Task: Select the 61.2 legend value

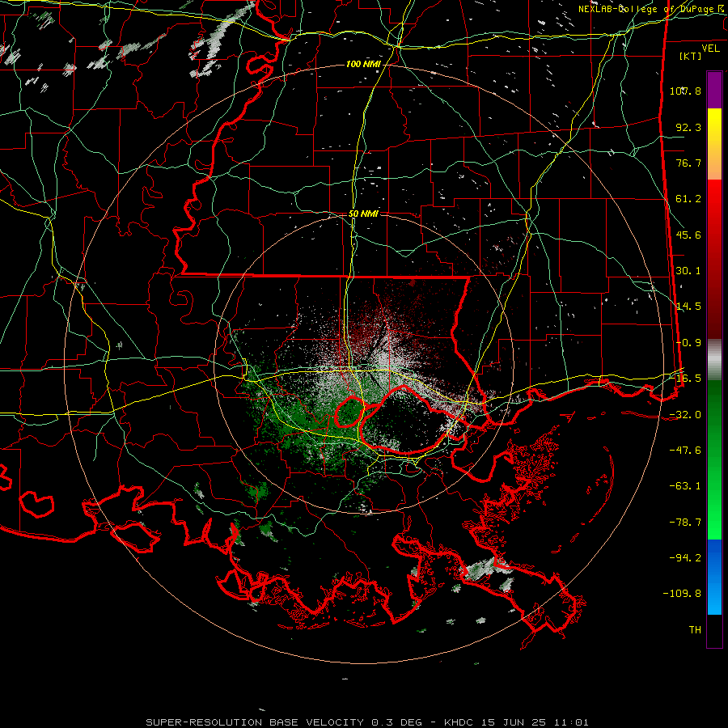Action: click(x=688, y=199)
